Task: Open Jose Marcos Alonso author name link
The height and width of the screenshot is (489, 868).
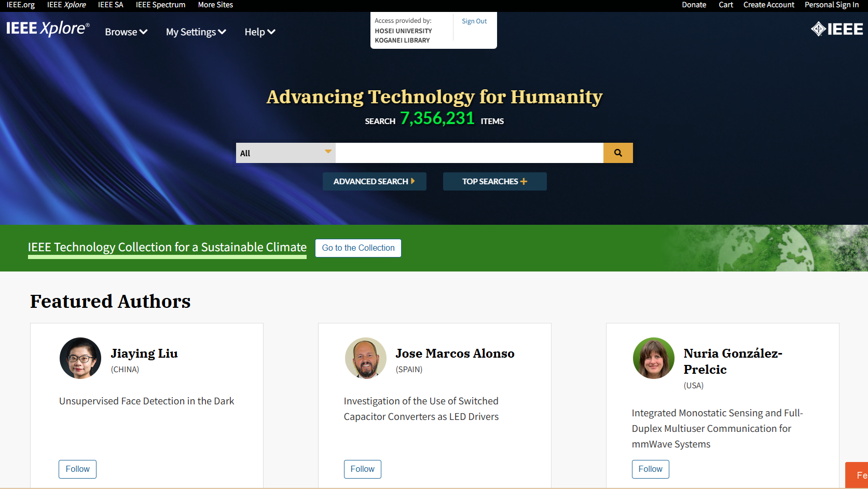Action: click(x=455, y=354)
